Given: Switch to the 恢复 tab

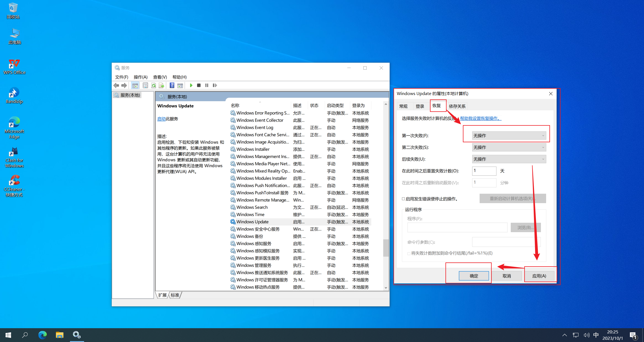Looking at the screenshot, I should [x=437, y=106].
